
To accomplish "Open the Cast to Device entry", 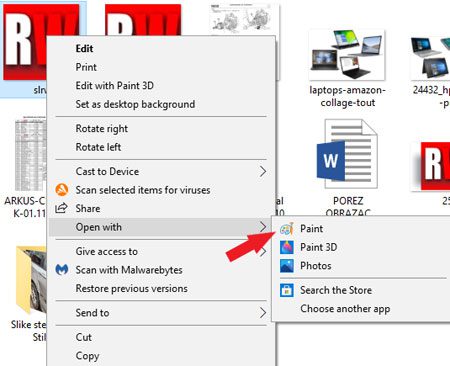I will 162,172.
